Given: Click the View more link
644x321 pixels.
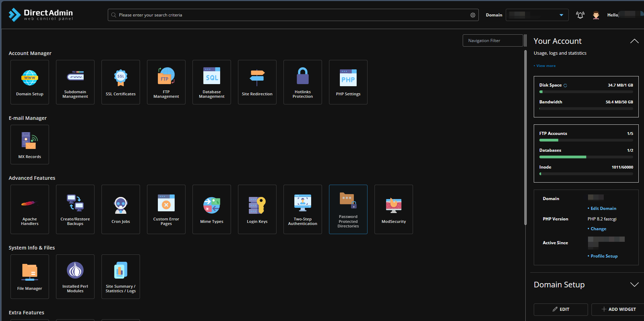Looking at the screenshot, I should [546, 66].
